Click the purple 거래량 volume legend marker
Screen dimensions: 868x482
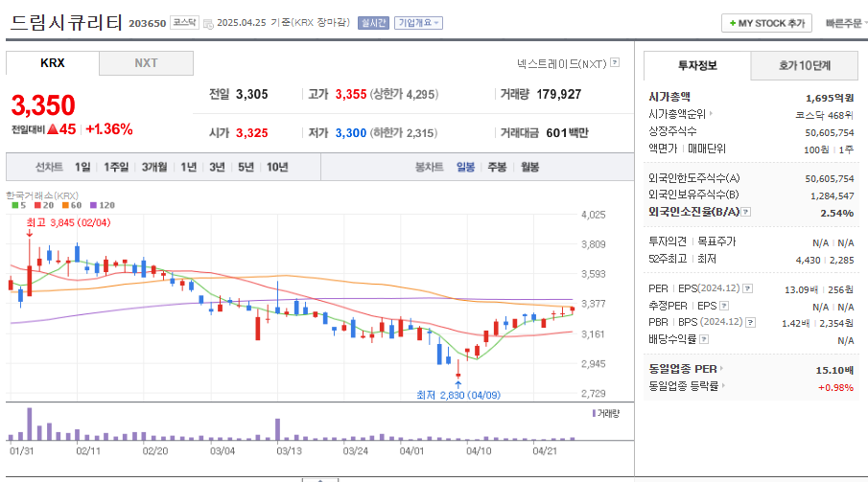(x=594, y=413)
